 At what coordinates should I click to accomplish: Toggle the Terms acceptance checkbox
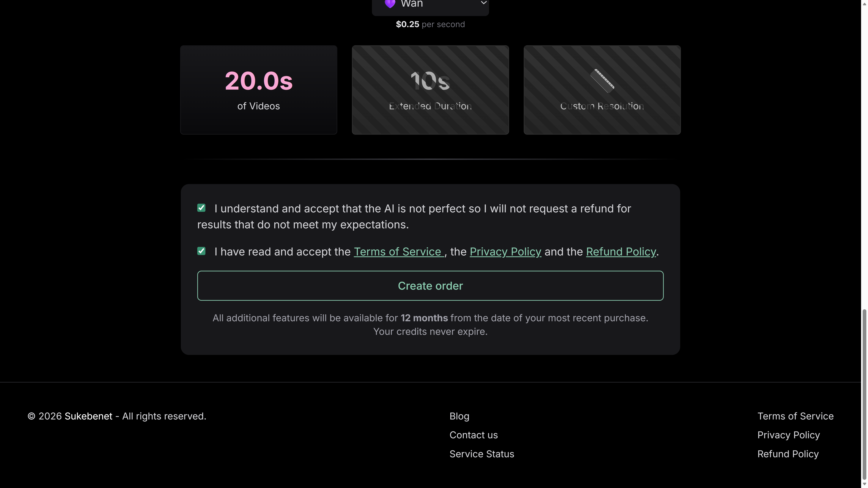[x=201, y=251]
